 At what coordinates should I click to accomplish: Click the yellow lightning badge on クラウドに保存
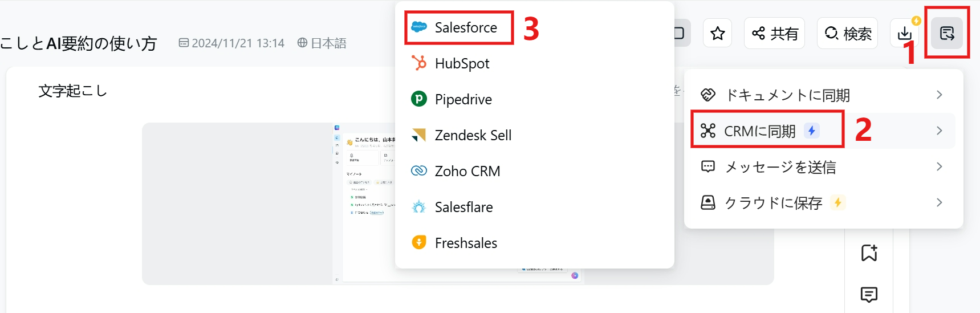tap(837, 202)
